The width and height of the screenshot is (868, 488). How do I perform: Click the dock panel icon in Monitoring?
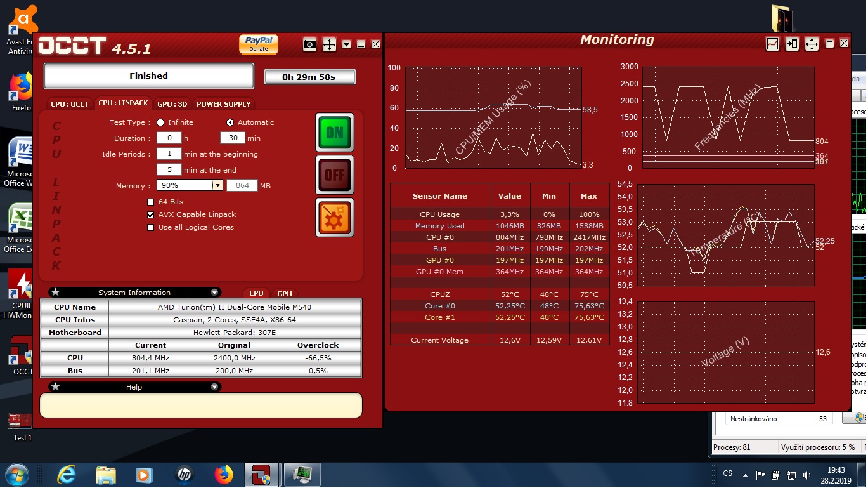(x=792, y=44)
